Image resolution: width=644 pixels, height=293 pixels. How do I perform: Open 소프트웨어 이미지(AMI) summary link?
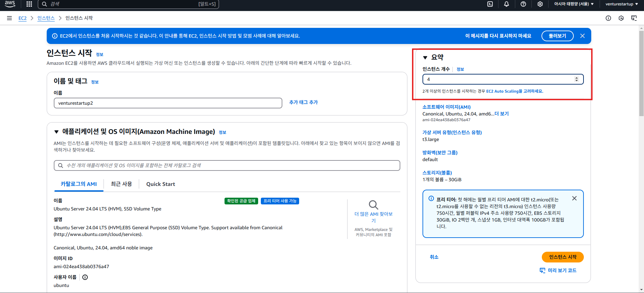[446, 107]
